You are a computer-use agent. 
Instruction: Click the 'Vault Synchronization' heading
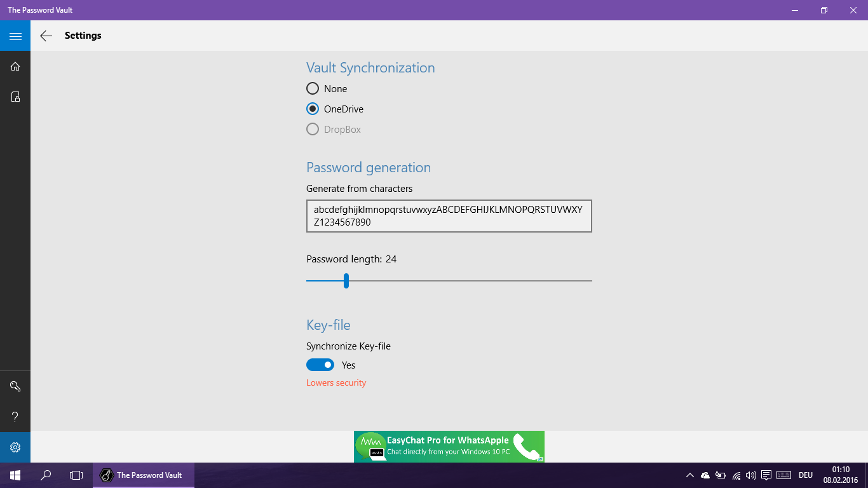370,68
